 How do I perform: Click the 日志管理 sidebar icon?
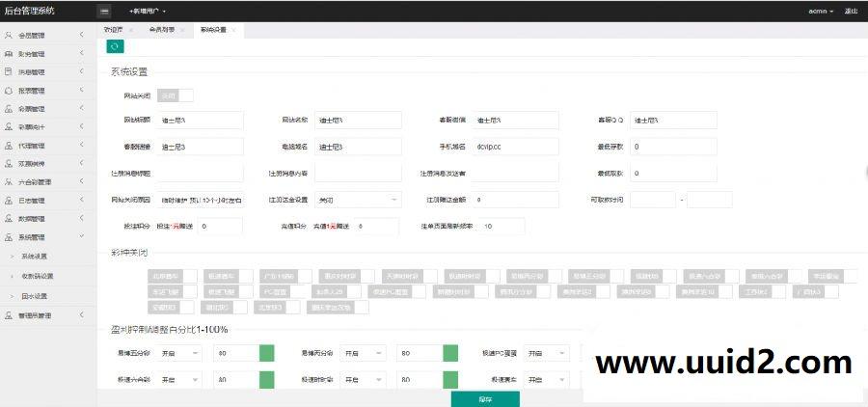[x=9, y=201]
